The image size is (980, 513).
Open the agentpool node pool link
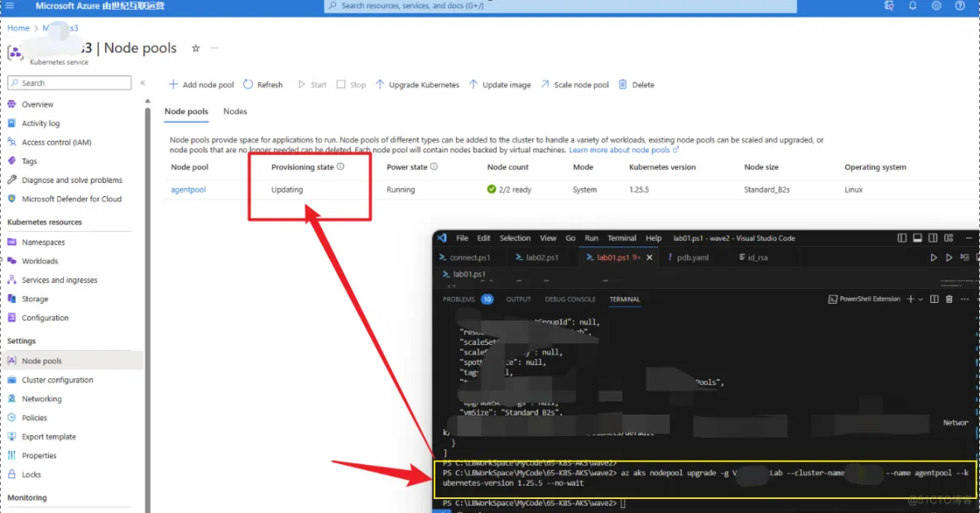pyautogui.click(x=188, y=189)
